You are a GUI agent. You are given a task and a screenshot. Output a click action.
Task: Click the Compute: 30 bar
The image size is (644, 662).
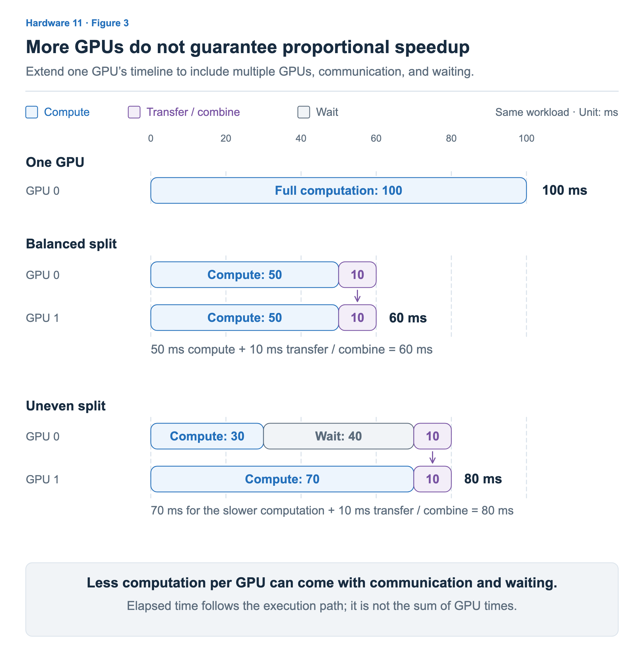tap(207, 436)
